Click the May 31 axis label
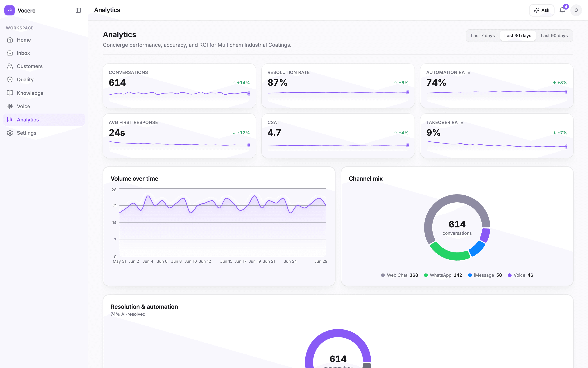This screenshot has width=588, height=368. 119,261
